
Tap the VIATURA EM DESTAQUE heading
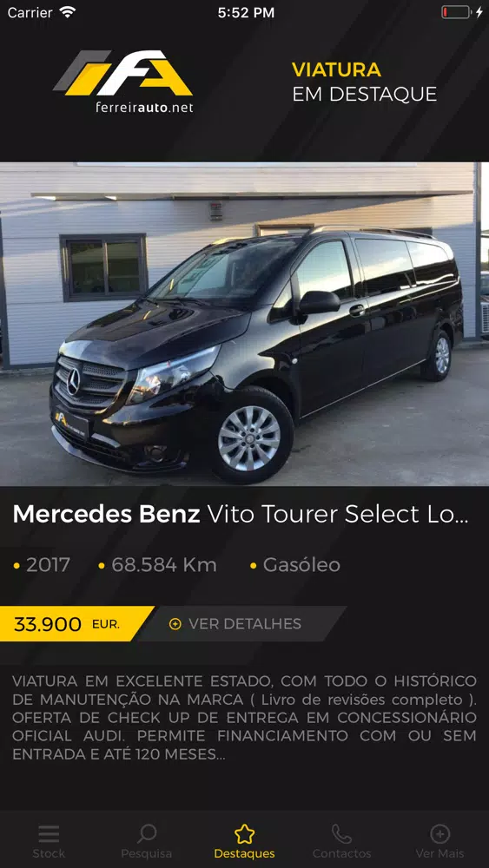[x=365, y=82]
